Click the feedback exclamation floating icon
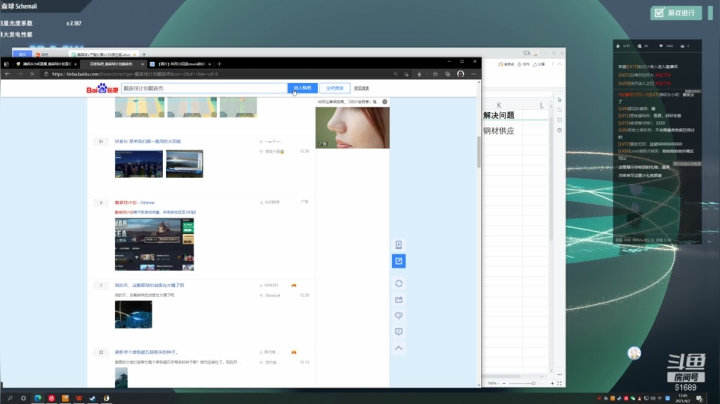The width and height of the screenshot is (720, 404). click(x=399, y=331)
